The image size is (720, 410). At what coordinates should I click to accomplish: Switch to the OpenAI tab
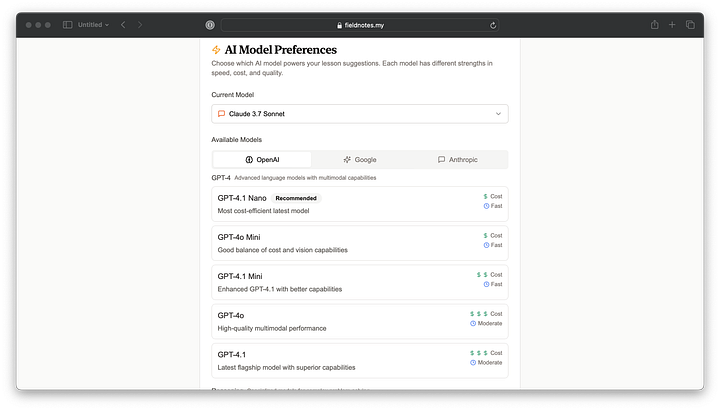[x=262, y=160]
